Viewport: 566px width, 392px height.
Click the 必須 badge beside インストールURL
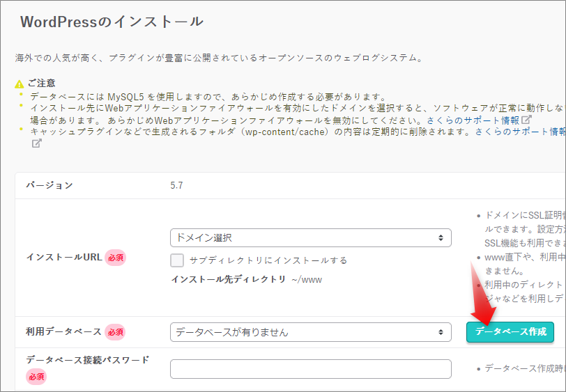coord(115,258)
